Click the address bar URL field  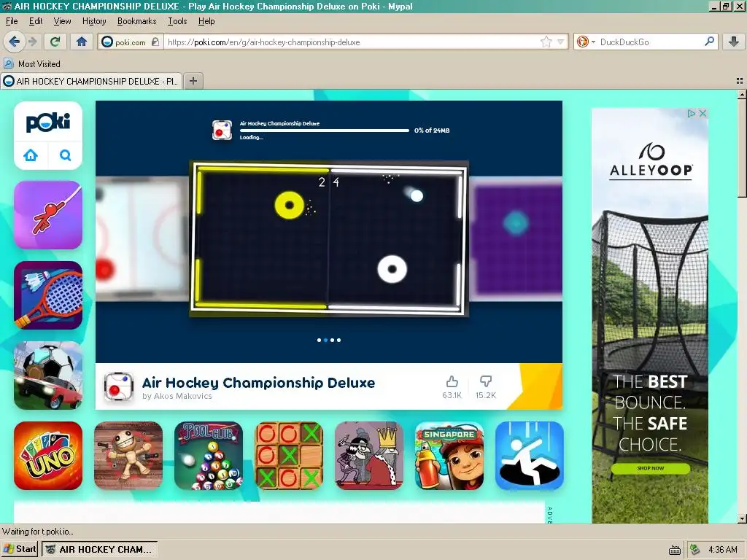click(x=354, y=42)
